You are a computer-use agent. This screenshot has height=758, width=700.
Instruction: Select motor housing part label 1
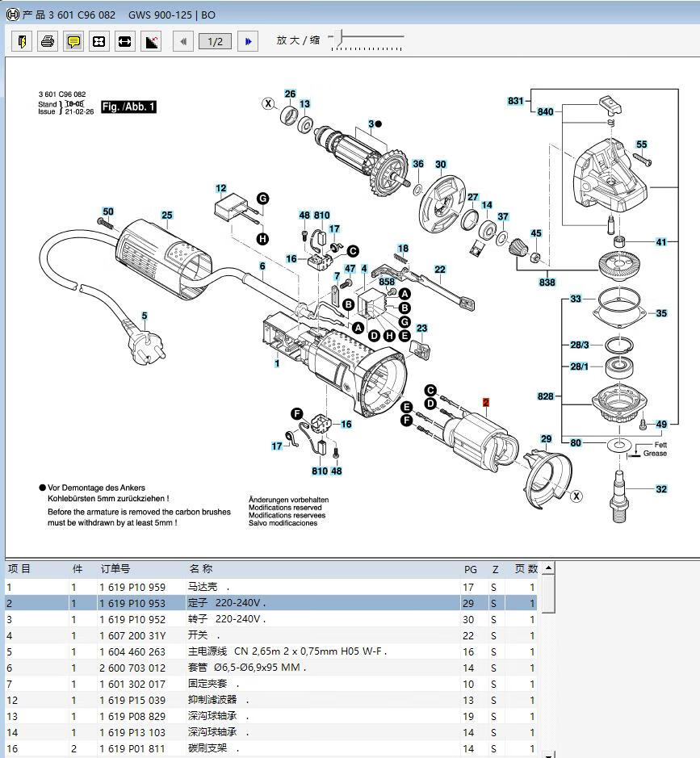click(x=277, y=363)
